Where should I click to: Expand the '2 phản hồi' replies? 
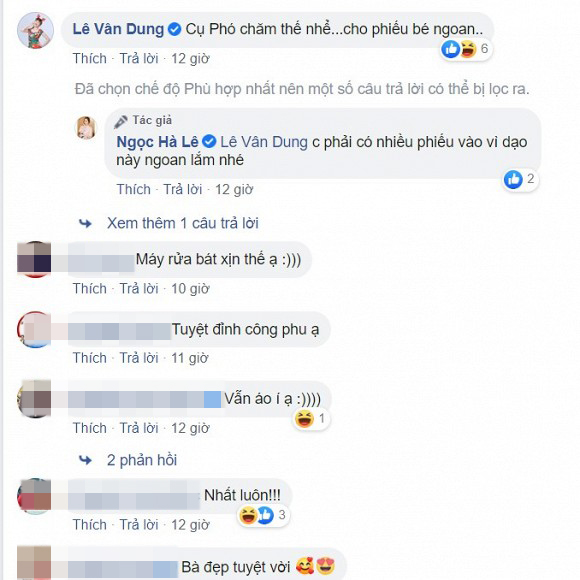coord(142,461)
